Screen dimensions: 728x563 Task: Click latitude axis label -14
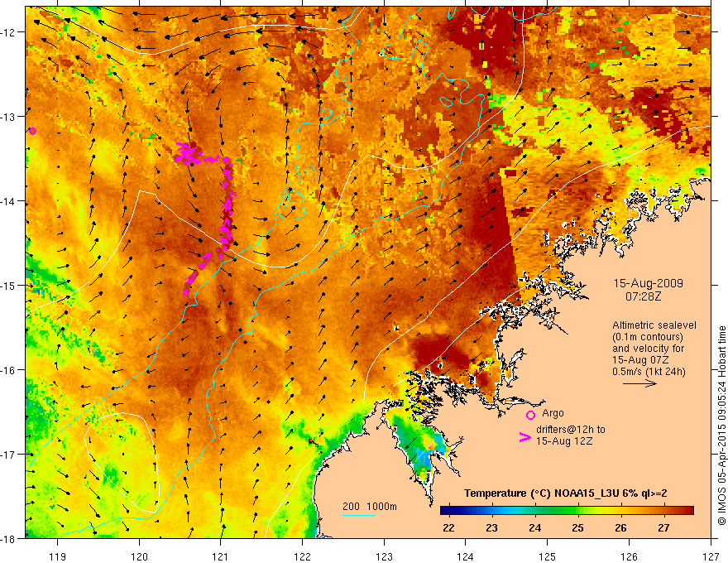pyautogui.click(x=8, y=201)
